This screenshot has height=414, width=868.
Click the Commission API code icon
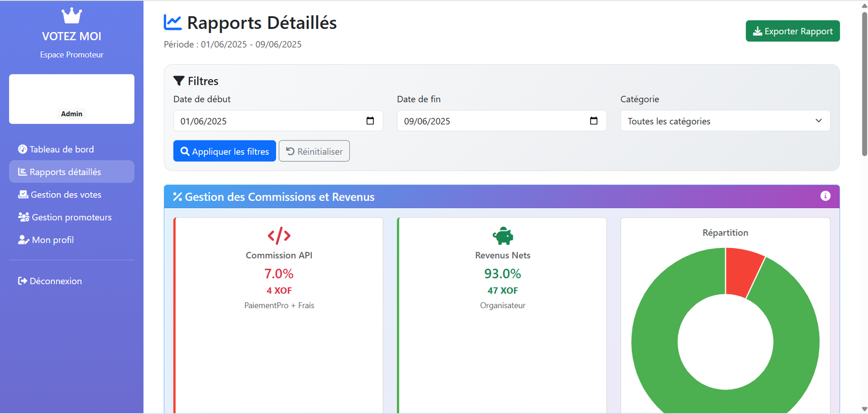[279, 236]
